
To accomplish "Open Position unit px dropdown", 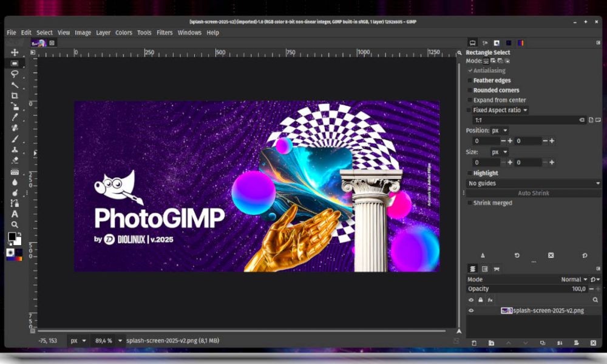I will click(500, 131).
